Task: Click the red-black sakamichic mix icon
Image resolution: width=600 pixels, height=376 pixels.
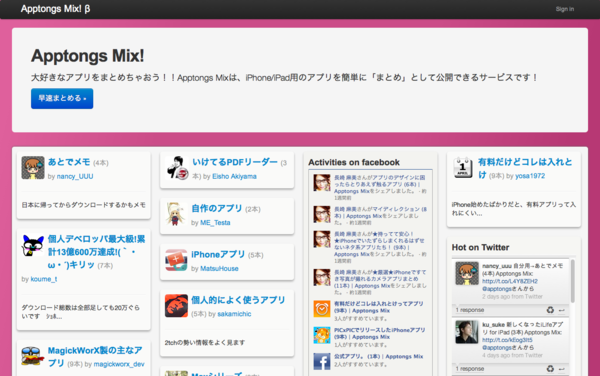Action: tap(176, 306)
